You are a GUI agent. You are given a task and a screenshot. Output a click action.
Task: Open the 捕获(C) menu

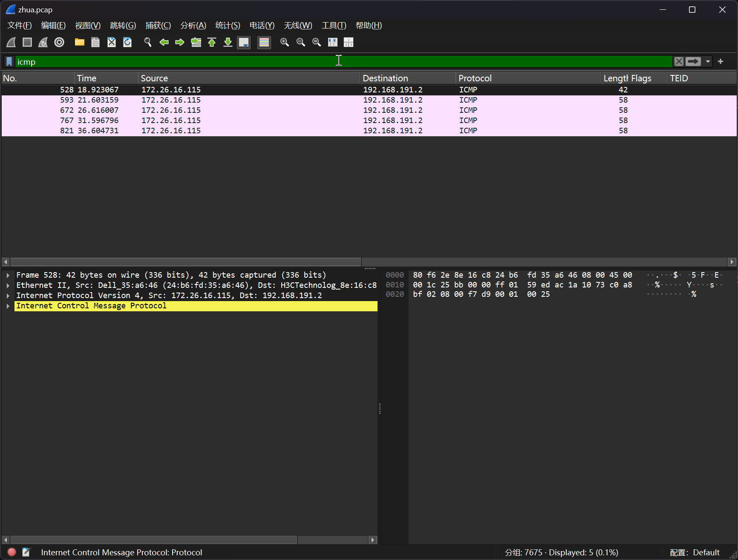click(x=158, y=26)
